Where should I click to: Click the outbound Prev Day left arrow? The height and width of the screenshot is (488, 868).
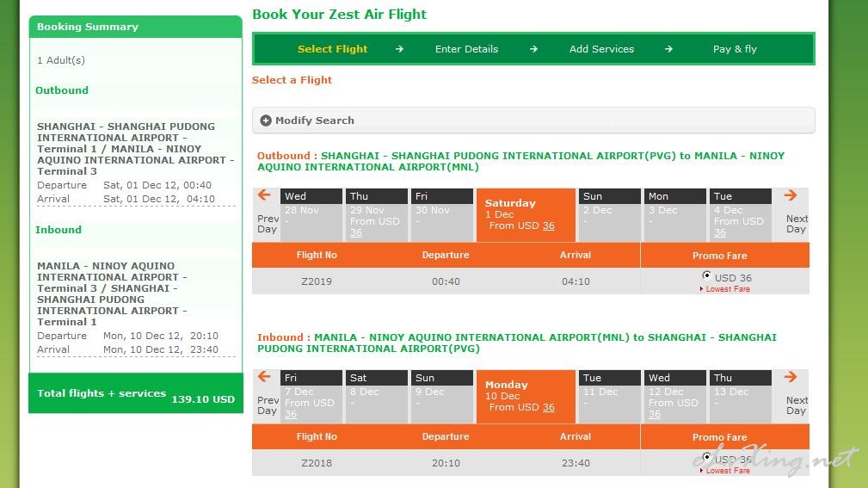[264, 195]
